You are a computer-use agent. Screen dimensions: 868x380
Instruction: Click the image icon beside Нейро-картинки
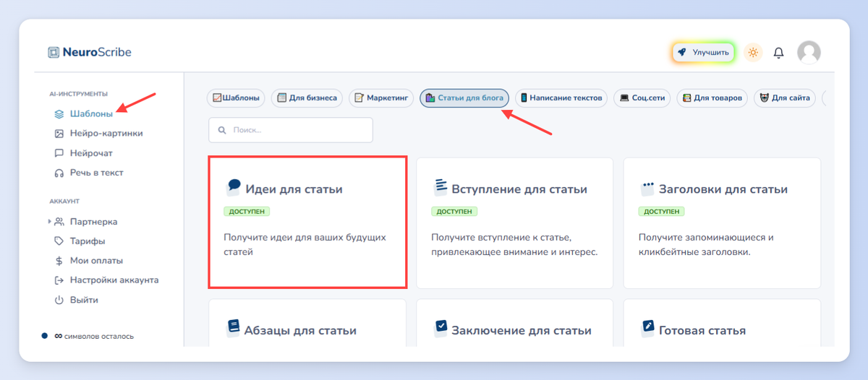pos(60,134)
